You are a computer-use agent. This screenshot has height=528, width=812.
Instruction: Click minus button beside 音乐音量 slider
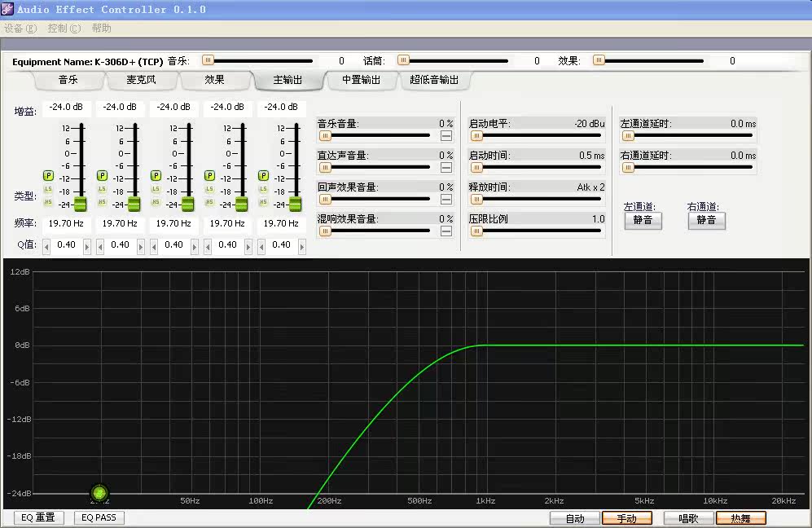446,136
